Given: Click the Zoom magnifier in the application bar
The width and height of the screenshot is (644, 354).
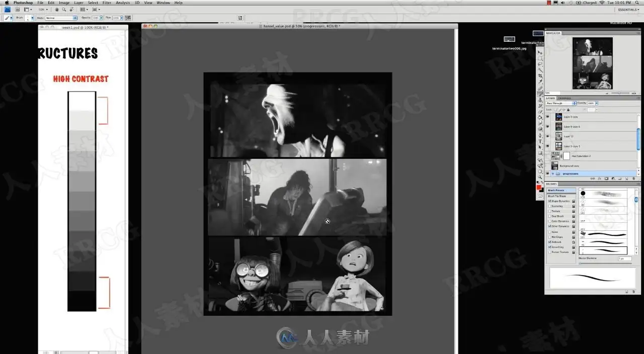Looking at the screenshot, I should point(64,10).
